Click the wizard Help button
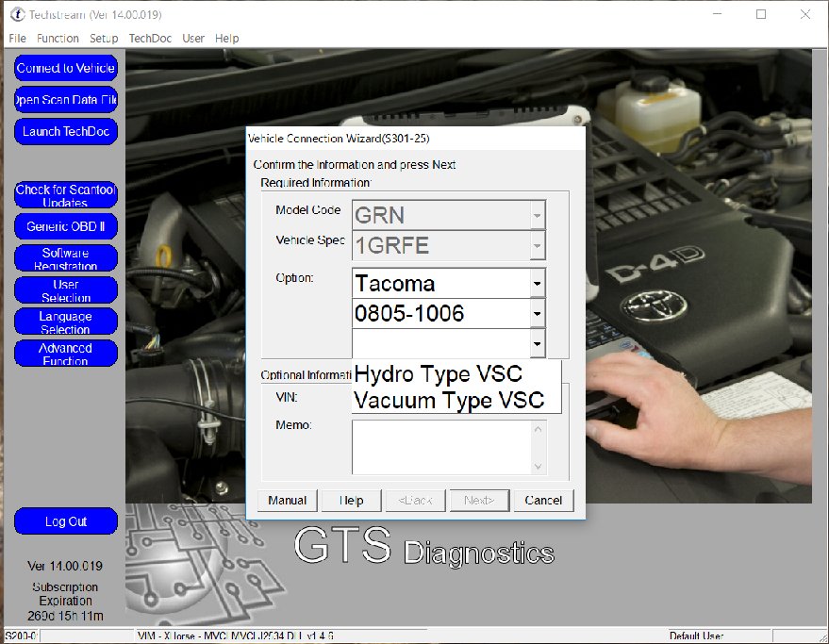This screenshot has width=829, height=644. 351,500
